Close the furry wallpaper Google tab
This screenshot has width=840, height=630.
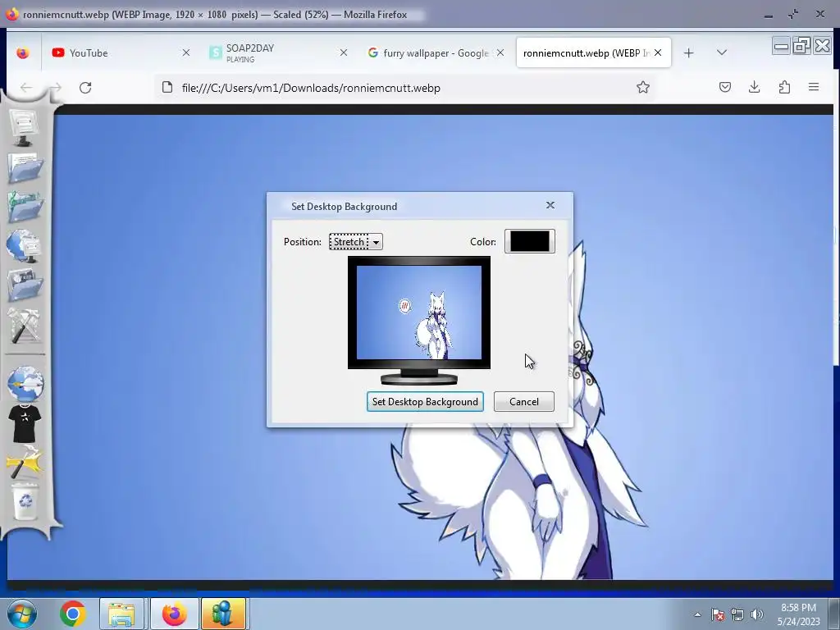coord(500,52)
